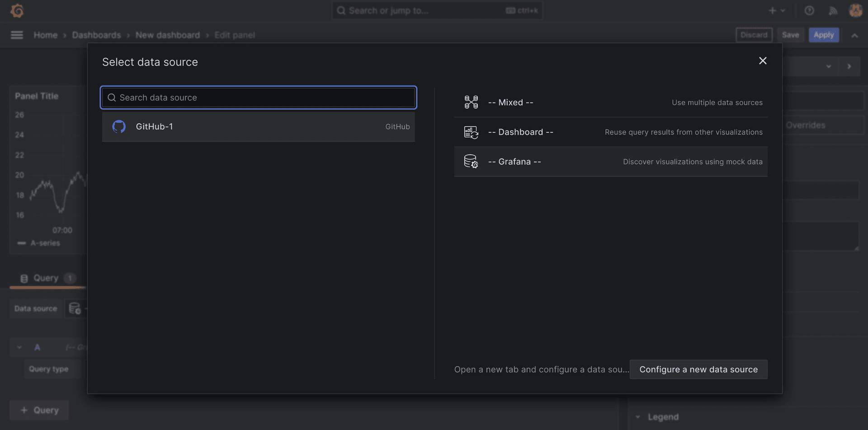Click the collapse chevron beside Apply

pyautogui.click(x=855, y=35)
